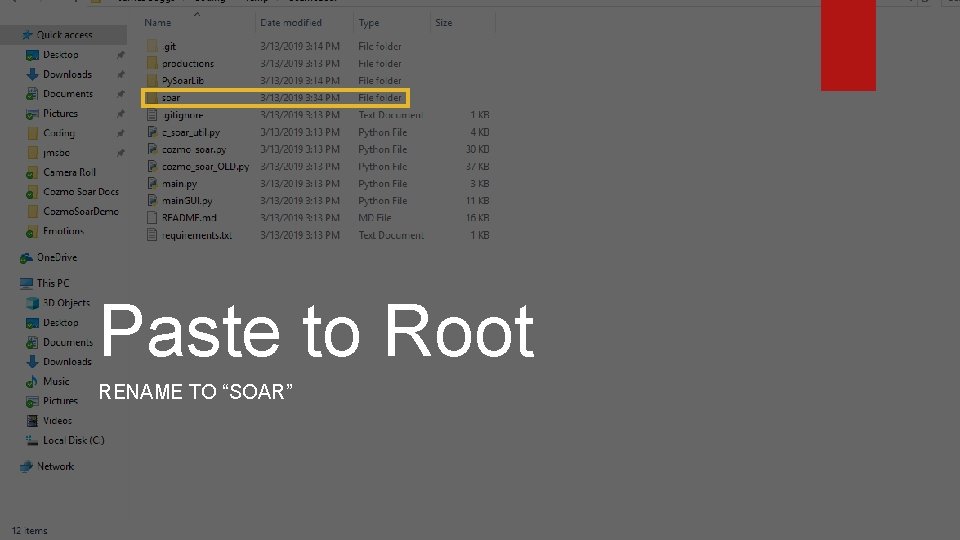The image size is (960, 540).
Task: Select cozmo_soar.py file icon
Action: pyautogui.click(x=152, y=149)
